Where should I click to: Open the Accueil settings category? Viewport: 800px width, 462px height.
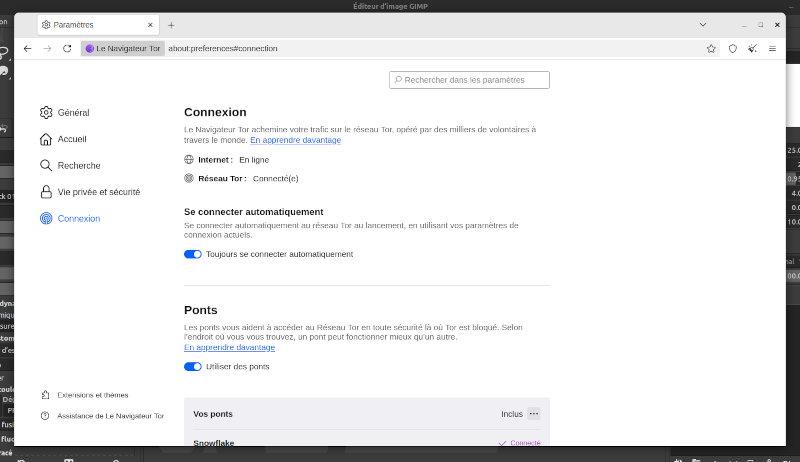click(x=63, y=139)
